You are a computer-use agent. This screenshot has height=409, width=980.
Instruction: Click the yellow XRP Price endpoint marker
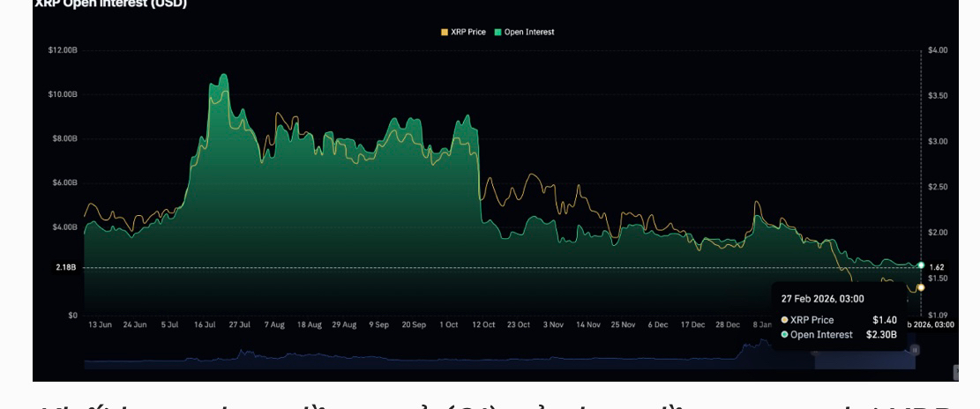pyautogui.click(x=921, y=287)
